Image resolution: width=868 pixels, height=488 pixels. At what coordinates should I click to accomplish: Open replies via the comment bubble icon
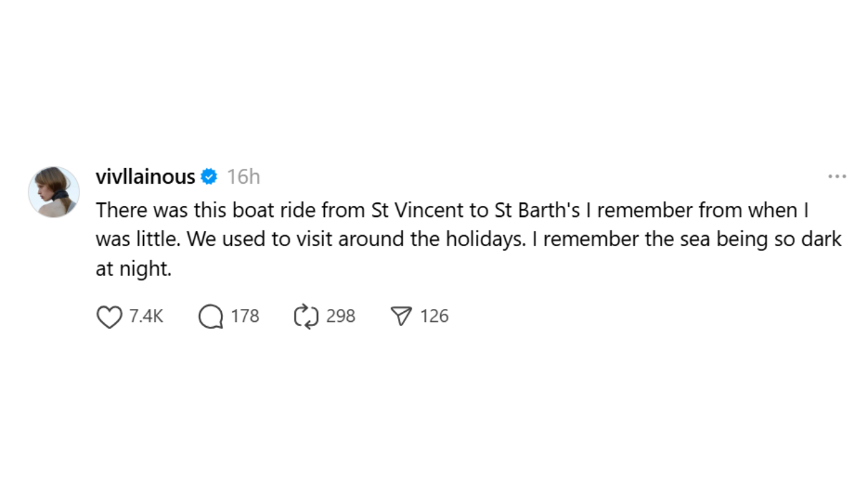211,317
